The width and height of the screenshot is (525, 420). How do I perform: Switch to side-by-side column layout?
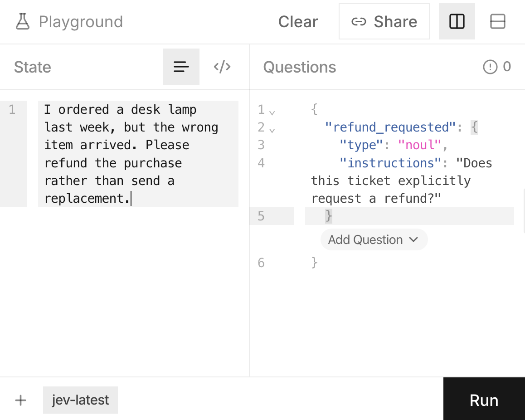click(x=457, y=21)
